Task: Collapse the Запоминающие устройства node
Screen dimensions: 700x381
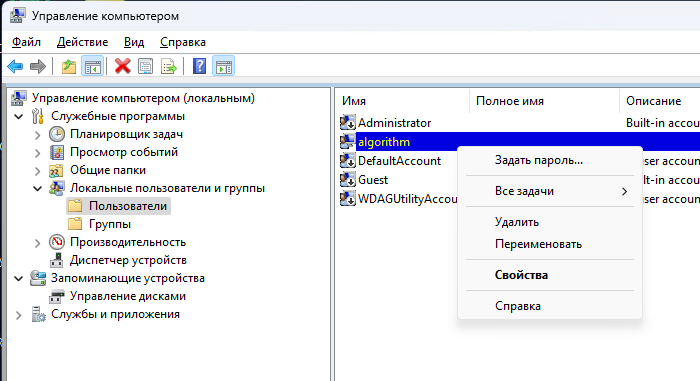Action: (x=19, y=279)
